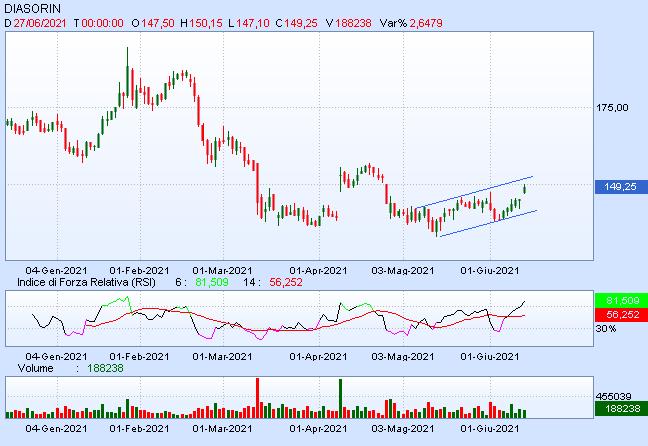Click the upper blue channel trendline

pos(474,192)
